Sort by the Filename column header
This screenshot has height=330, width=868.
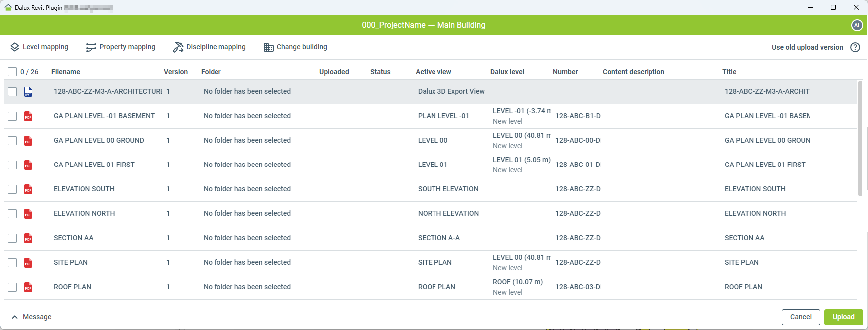66,72
